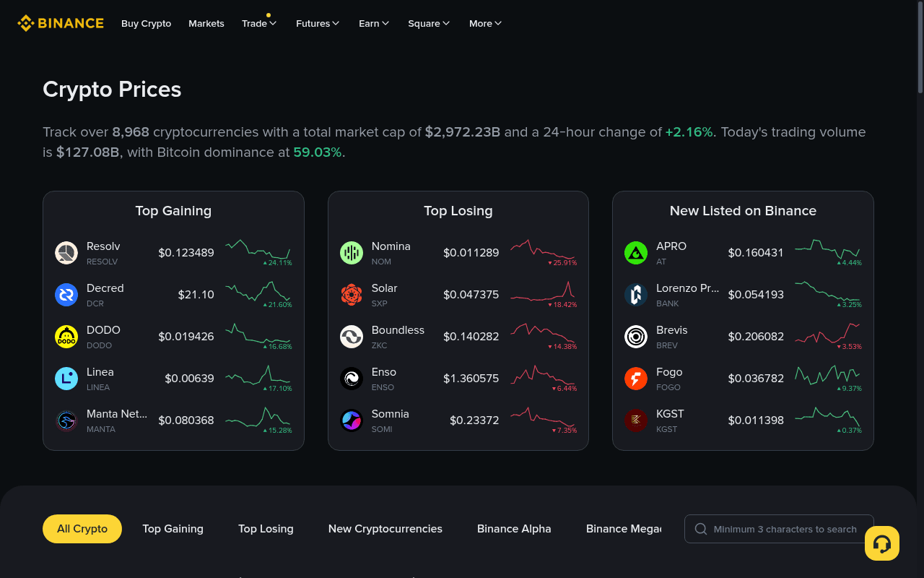View the Fogo price sparkline chart

click(827, 374)
